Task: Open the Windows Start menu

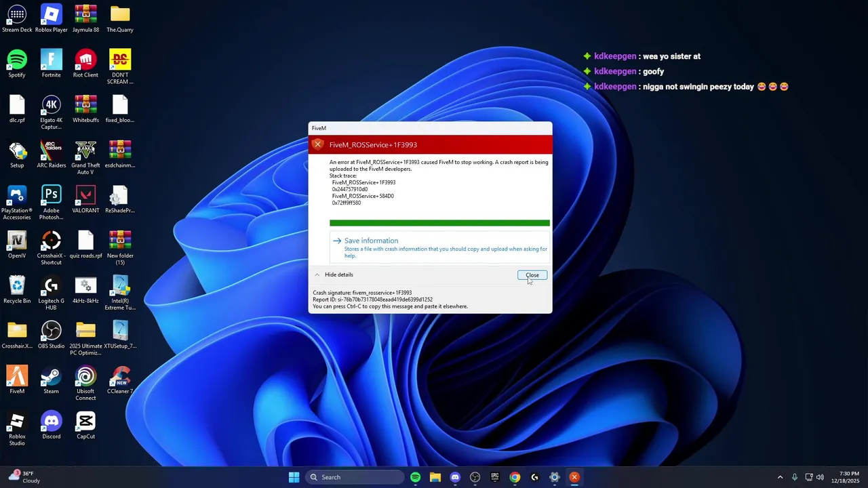Action: 294,477
